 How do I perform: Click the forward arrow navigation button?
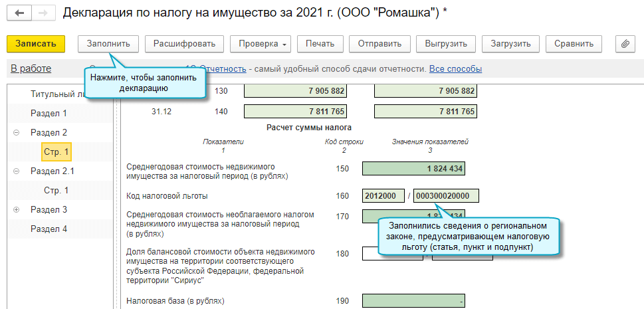click(43, 13)
